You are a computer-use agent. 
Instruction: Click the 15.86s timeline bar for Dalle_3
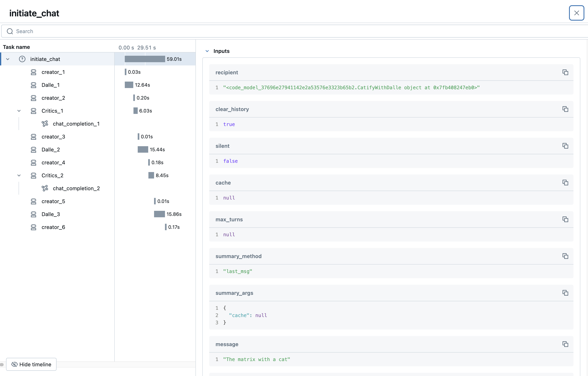coord(160,214)
